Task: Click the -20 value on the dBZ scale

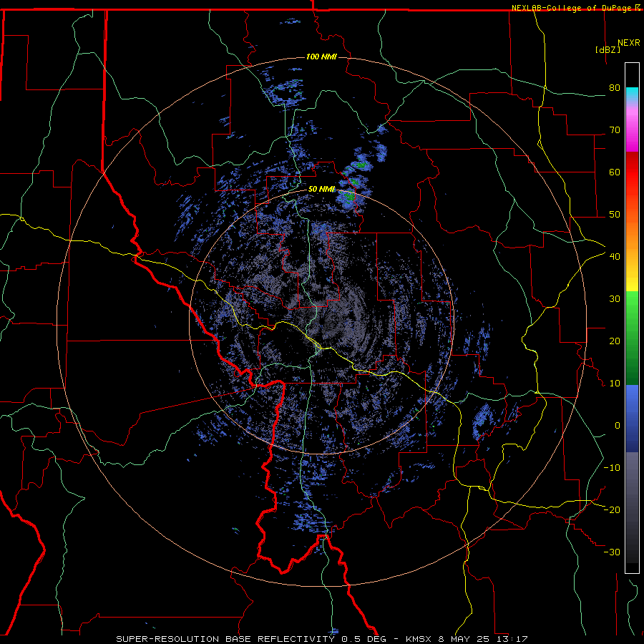Action: pyautogui.click(x=612, y=509)
